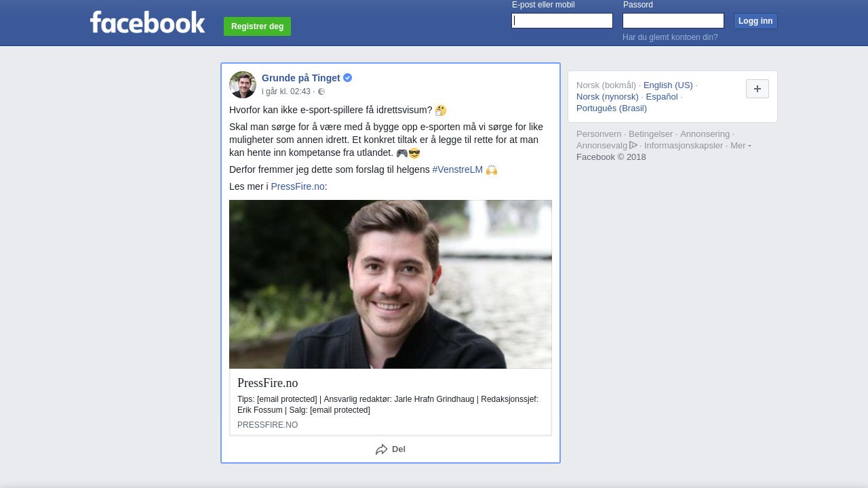Follow the PressFire.no link in post text

pyautogui.click(x=298, y=186)
